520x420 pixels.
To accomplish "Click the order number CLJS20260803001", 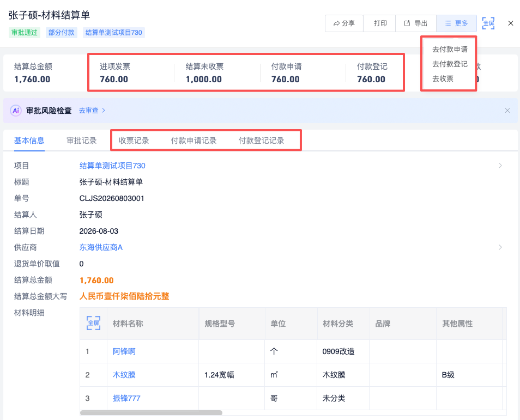I will (112, 199).
